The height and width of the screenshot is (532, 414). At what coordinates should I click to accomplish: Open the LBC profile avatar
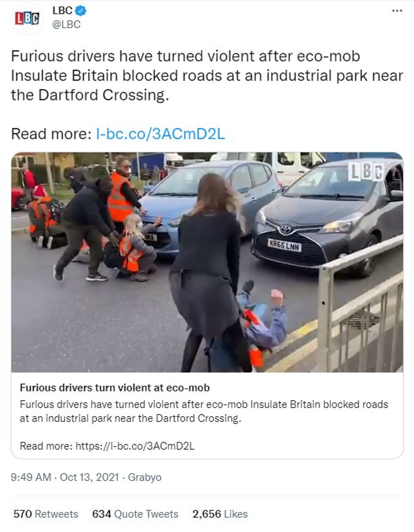pos(27,18)
